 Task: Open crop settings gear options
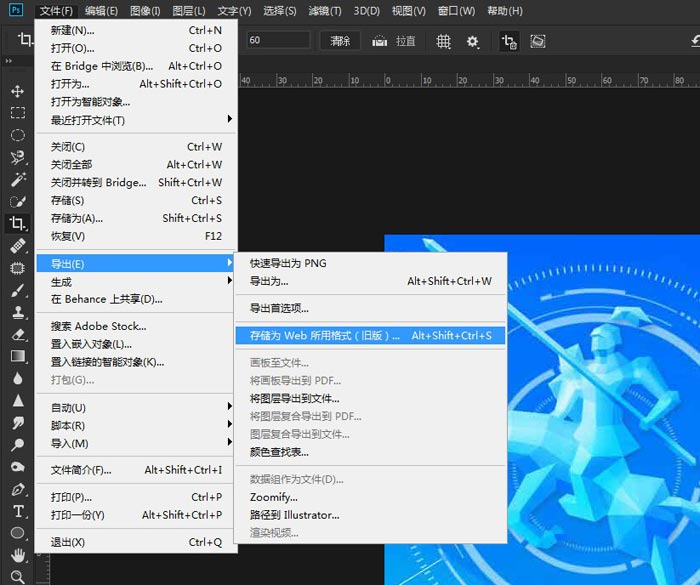tap(473, 42)
